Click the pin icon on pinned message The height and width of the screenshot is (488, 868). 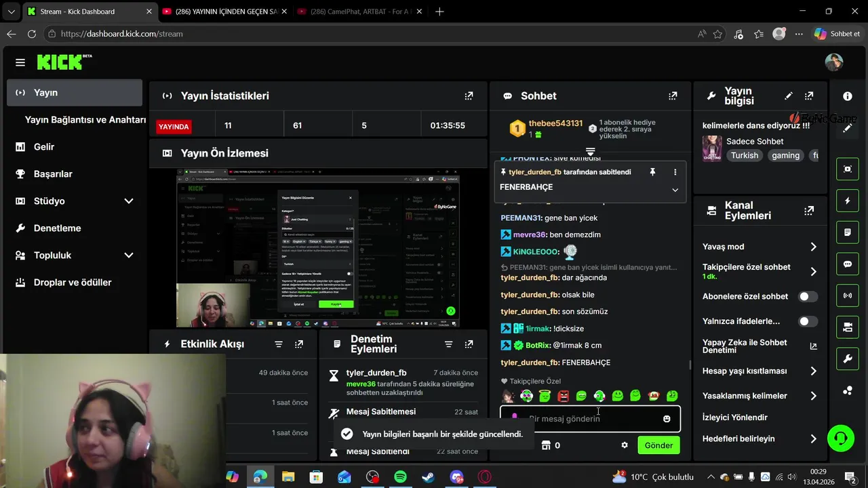652,172
